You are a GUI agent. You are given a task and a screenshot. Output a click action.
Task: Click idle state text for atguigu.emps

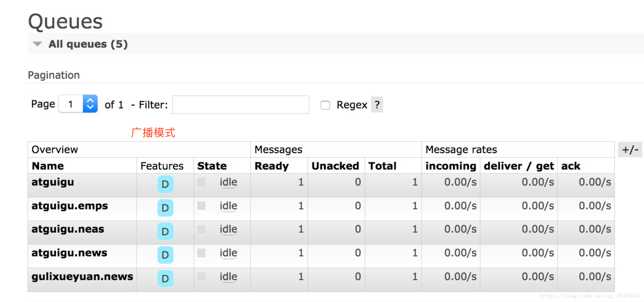228,206
